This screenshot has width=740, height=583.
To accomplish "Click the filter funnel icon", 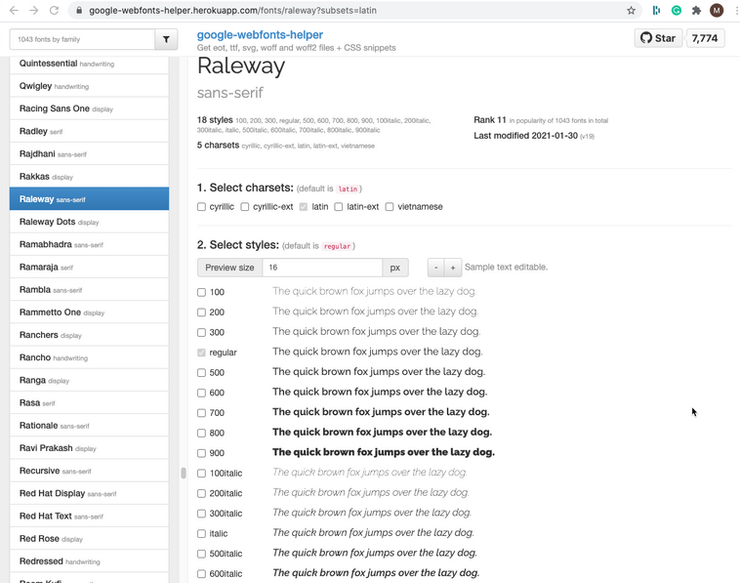I will click(166, 39).
